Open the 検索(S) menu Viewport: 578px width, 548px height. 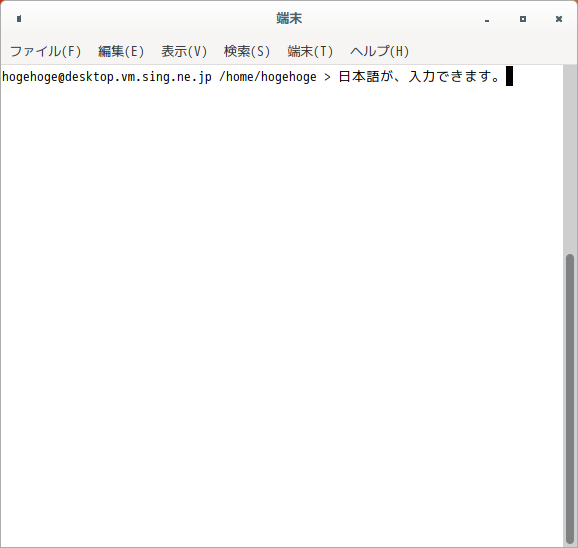[x=247, y=51]
